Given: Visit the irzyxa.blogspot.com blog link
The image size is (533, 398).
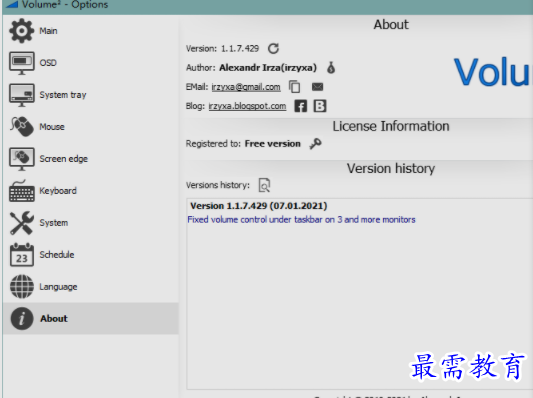Looking at the screenshot, I should pyautogui.click(x=247, y=106).
